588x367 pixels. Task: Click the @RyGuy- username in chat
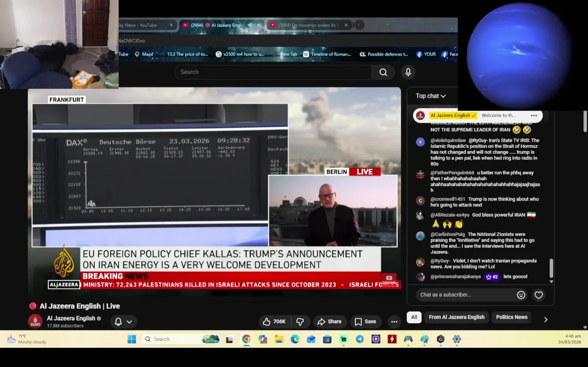click(440, 261)
